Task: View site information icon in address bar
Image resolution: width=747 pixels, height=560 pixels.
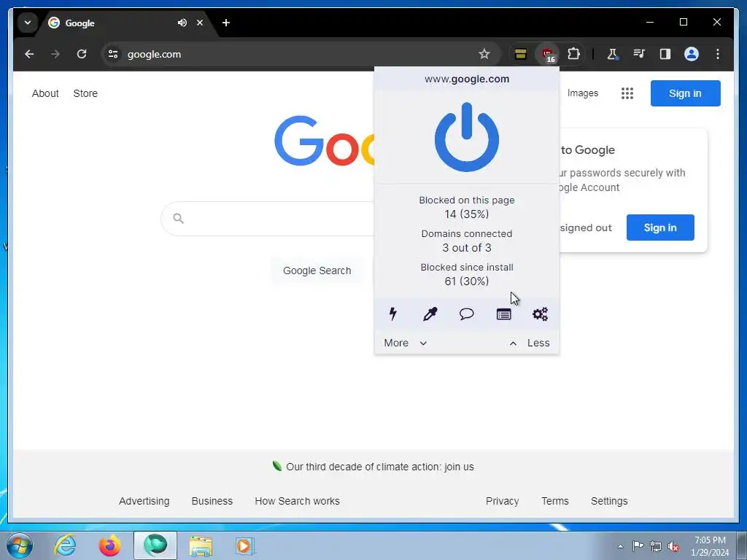Action: [x=113, y=54]
